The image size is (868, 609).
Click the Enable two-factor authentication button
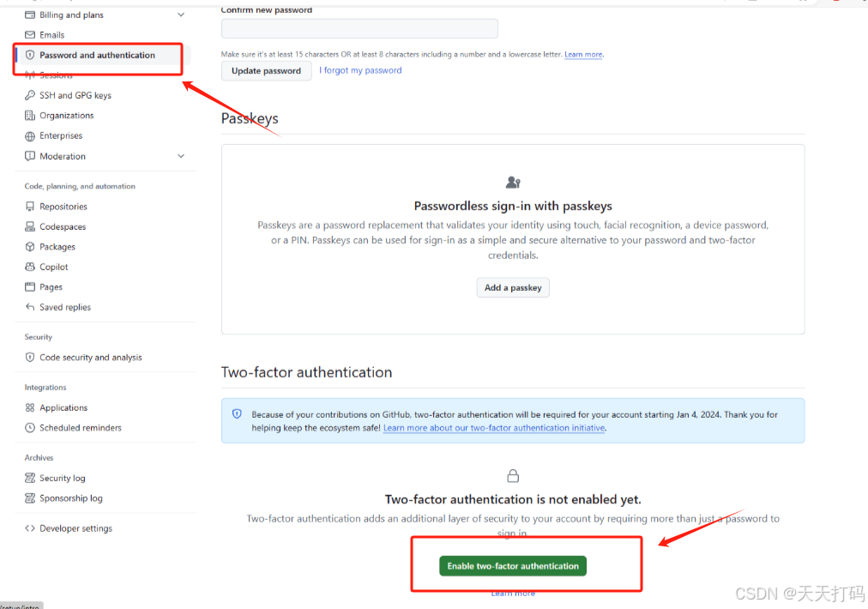tap(512, 565)
